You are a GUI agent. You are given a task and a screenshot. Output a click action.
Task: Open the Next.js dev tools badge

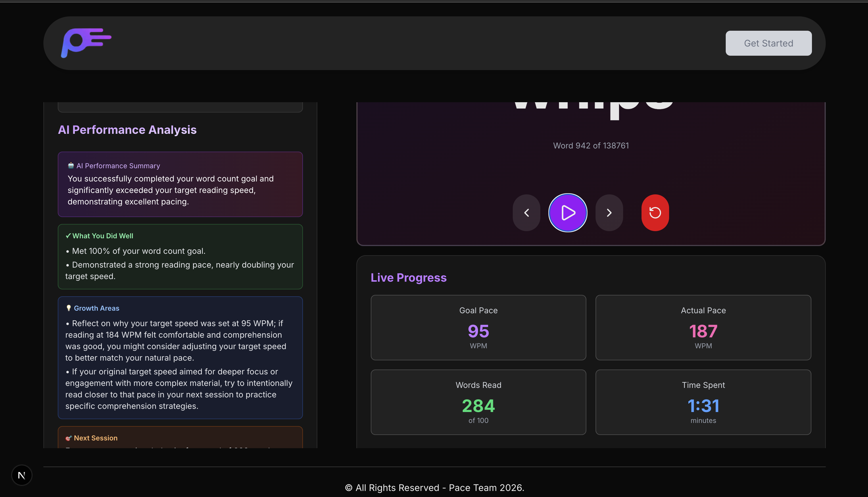pyautogui.click(x=22, y=475)
